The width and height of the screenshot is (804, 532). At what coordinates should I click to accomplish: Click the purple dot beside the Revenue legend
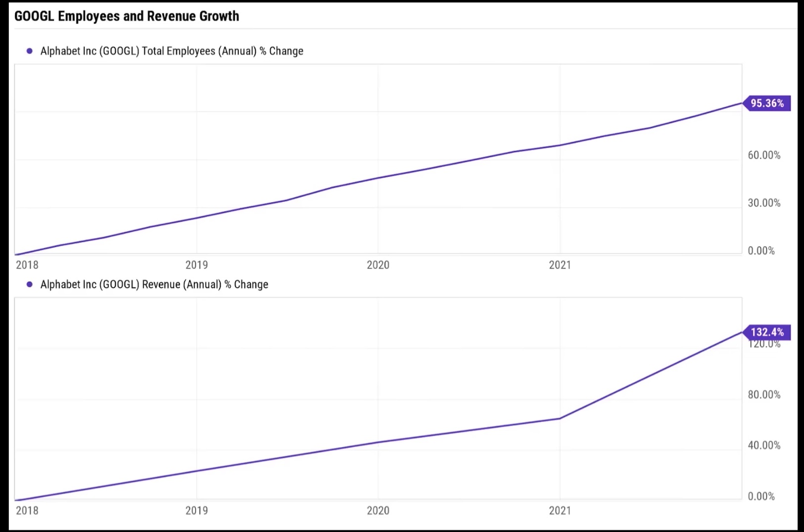point(30,284)
